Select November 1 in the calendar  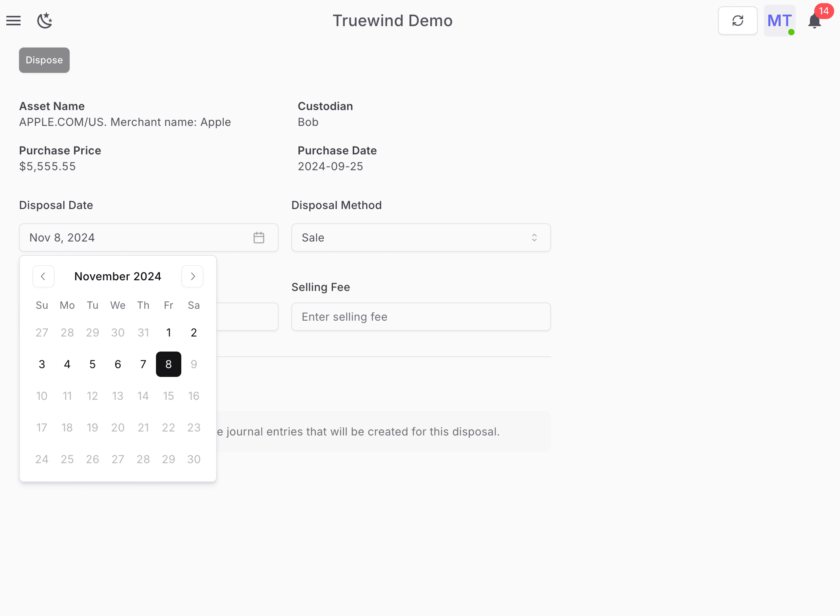click(x=168, y=333)
